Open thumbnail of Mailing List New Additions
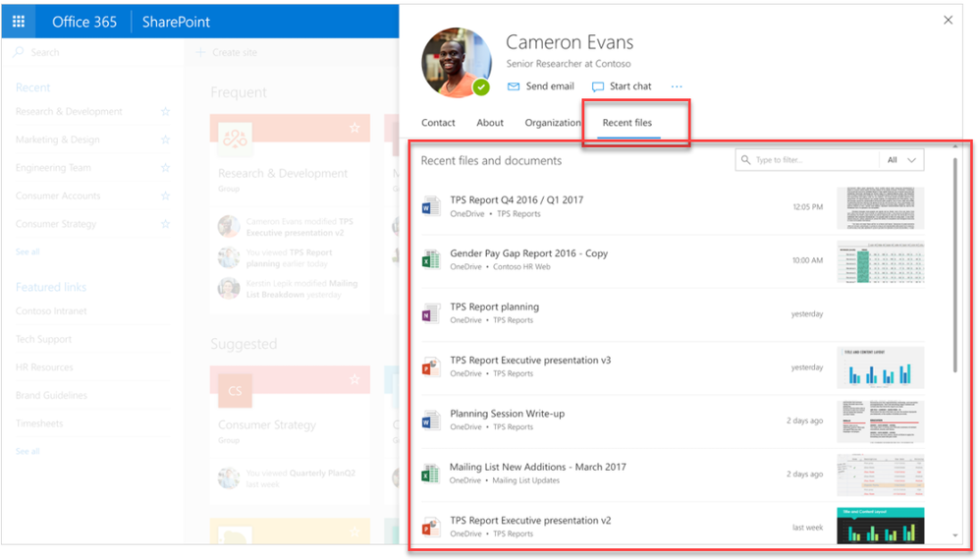This screenshot has height=560, width=980. (880, 475)
